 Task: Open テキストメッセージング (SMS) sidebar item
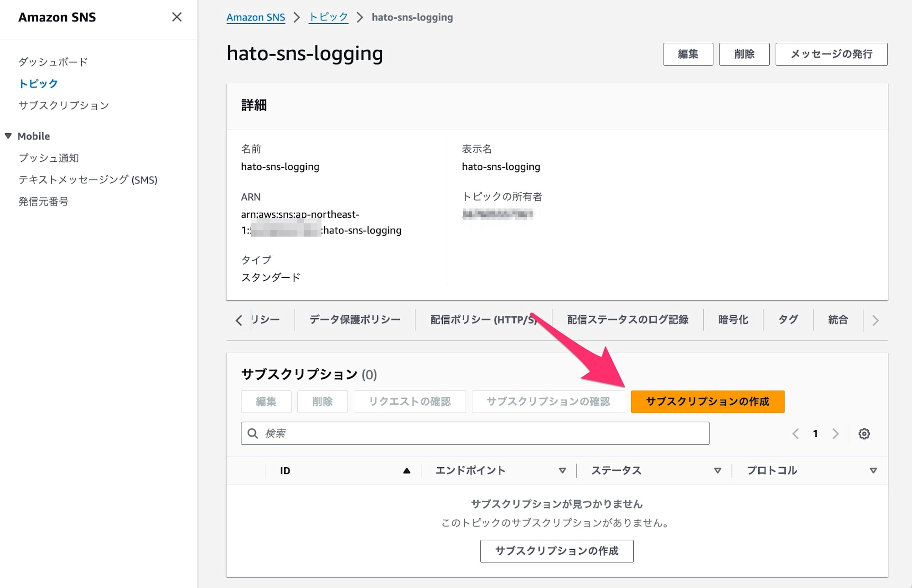pyautogui.click(x=88, y=180)
